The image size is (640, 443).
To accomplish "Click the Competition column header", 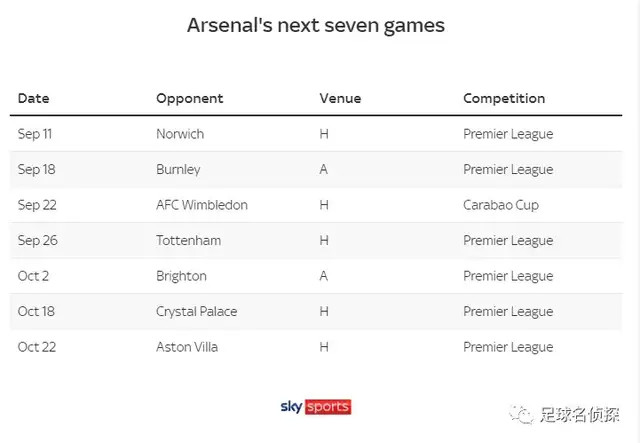I will [x=504, y=98].
